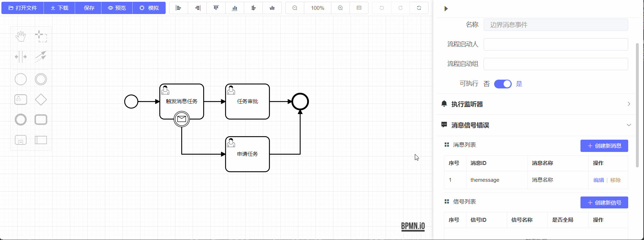Click the 保存 save button
The image size is (644, 240).
pos(88,8)
